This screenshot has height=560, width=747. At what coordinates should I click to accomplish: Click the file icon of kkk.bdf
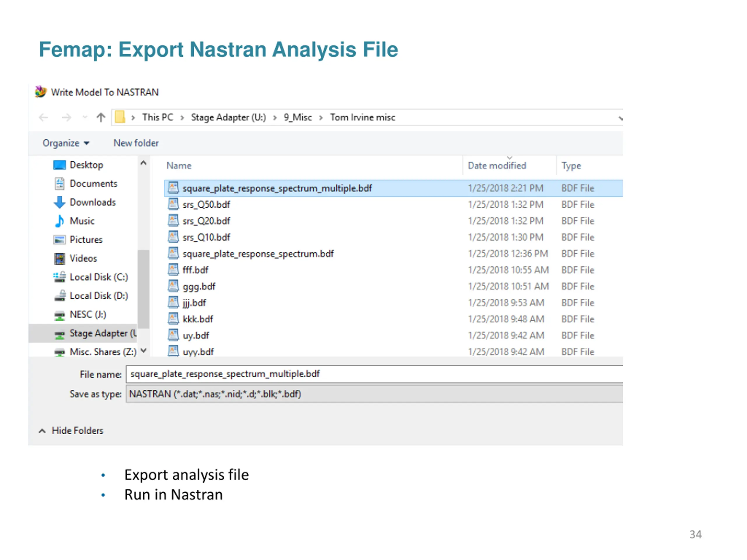pos(173,319)
